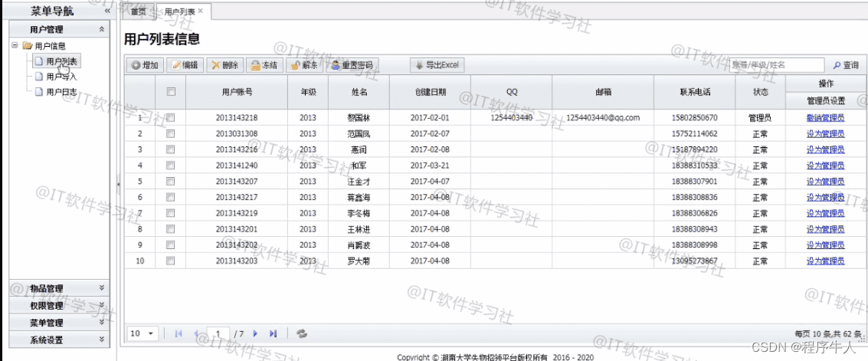Collapse the 菜单导航 sidebar with double-arrow icon
This screenshot has width=868, height=361.
(106, 11)
